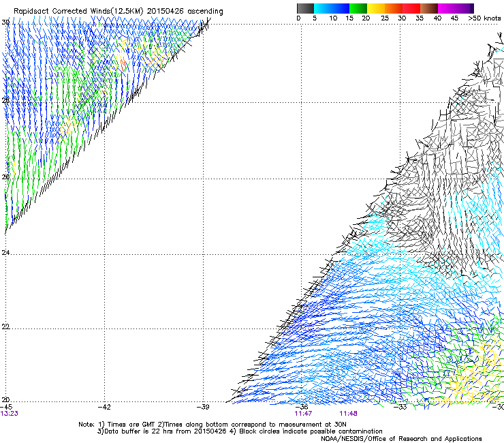Click the cyan-blue 5-15 knots color band
Image resolution: width=504 pixels, height=443 pixels.
coord(332,8)
